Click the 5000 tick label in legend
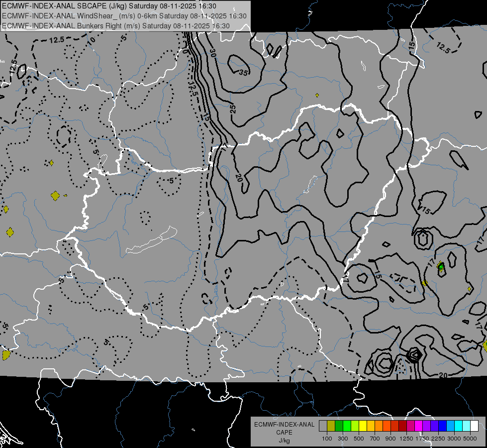Screen dimensions: 487x448 (x=470, y=439)
